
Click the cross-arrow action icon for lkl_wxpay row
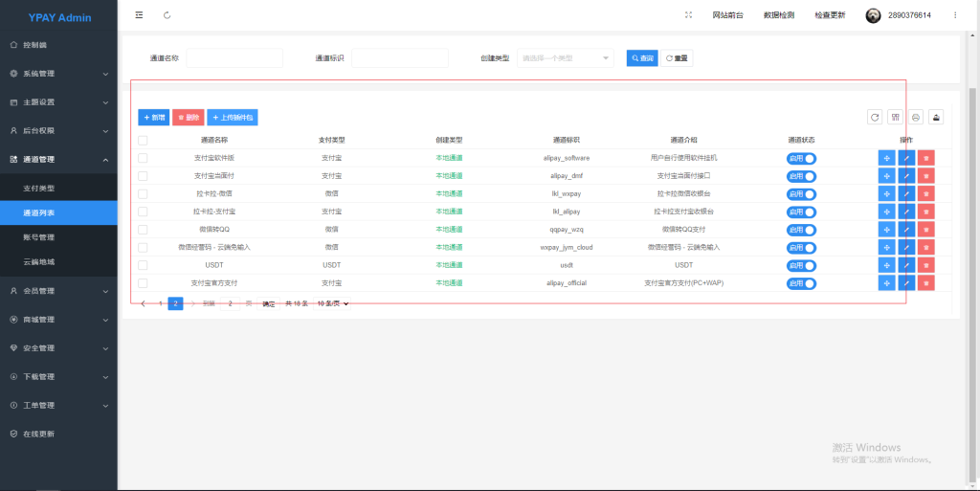887,193
